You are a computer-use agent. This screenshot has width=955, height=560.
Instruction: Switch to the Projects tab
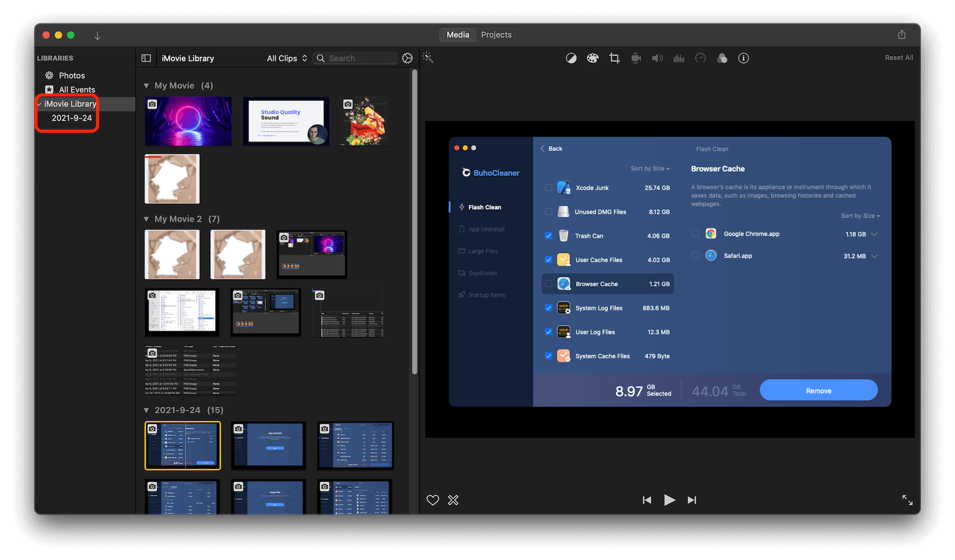(496, 35)
